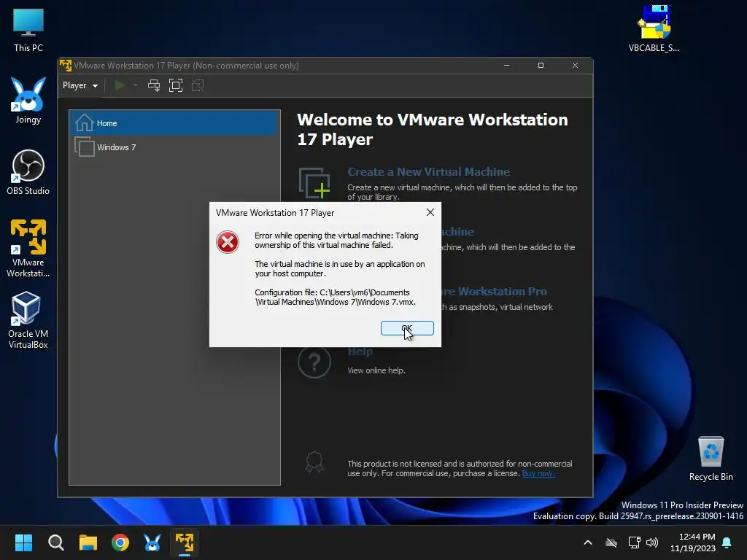Click the red error icon in dialog

click(228, 242)
